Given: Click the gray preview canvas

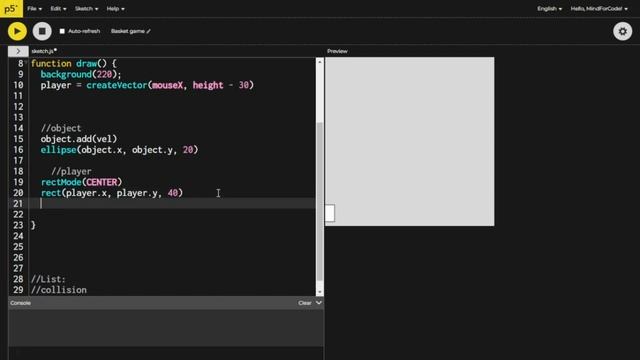Looking at the screenshot, I should (409, 142).
